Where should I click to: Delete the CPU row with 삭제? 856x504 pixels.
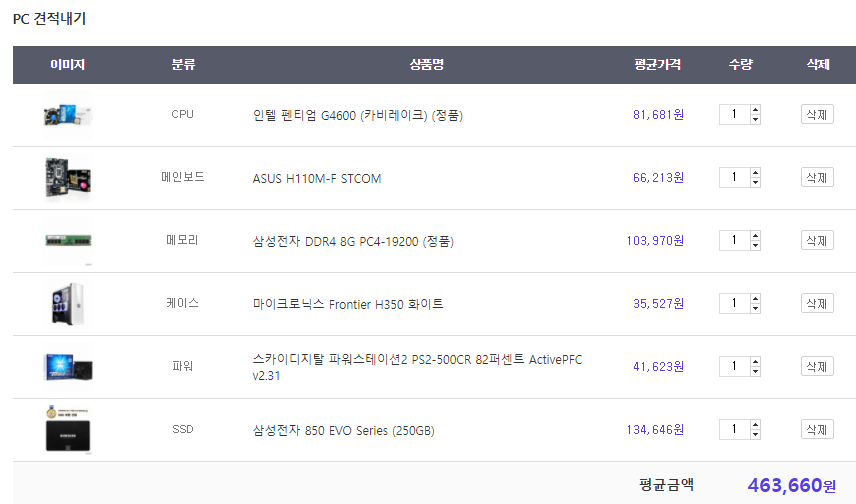click(817, 115)
